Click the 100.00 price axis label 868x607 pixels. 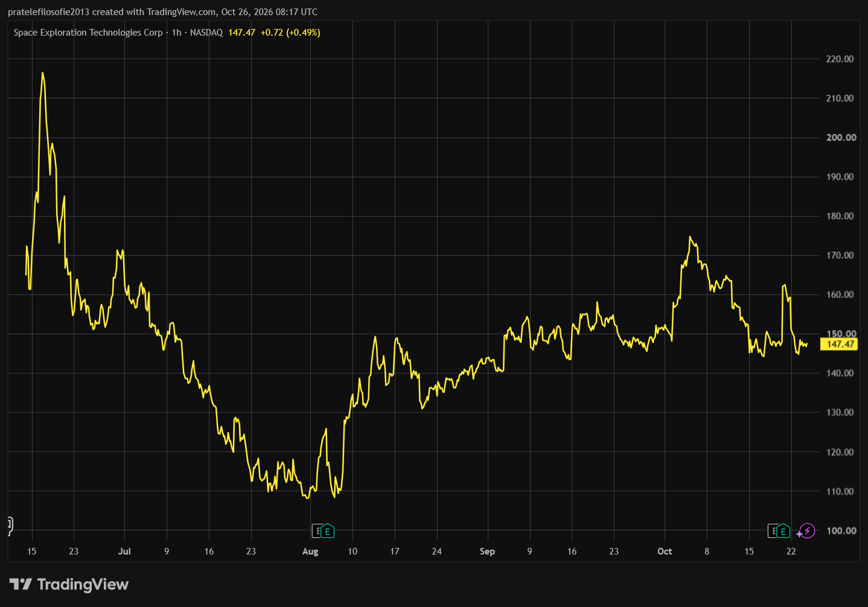841,531
